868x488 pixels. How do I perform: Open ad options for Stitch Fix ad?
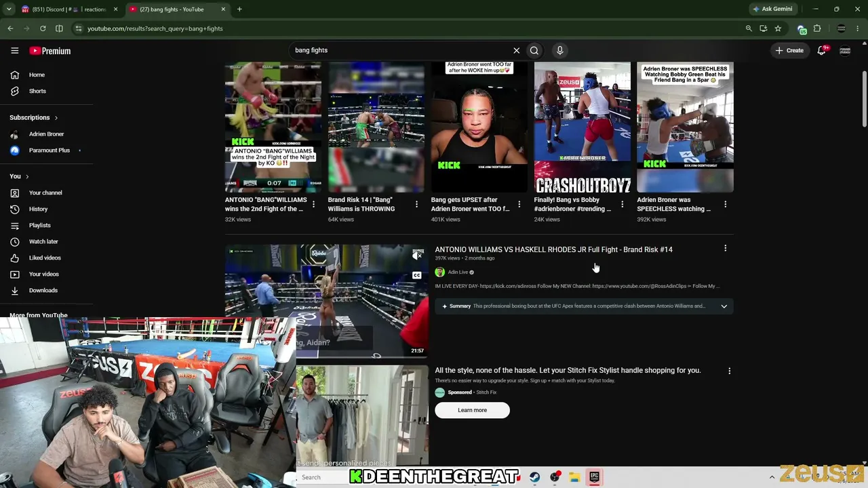point(729,371)
